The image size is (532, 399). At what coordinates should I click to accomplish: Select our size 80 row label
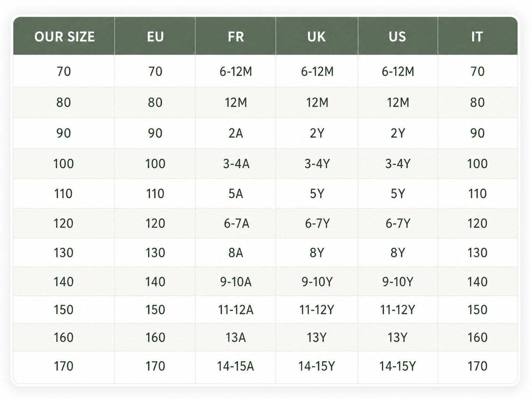(x=64, y=102)
